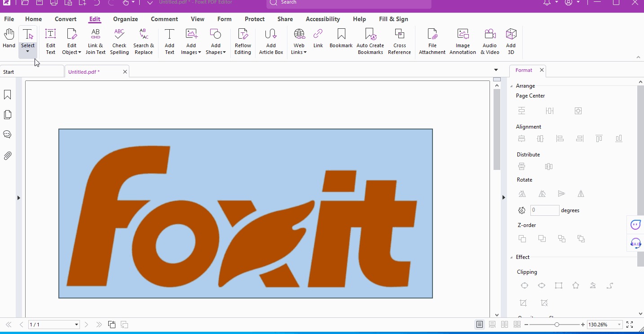Open the AI headset support icon
The width and height of the screenshot is (644, 334).
pos(635,244)
